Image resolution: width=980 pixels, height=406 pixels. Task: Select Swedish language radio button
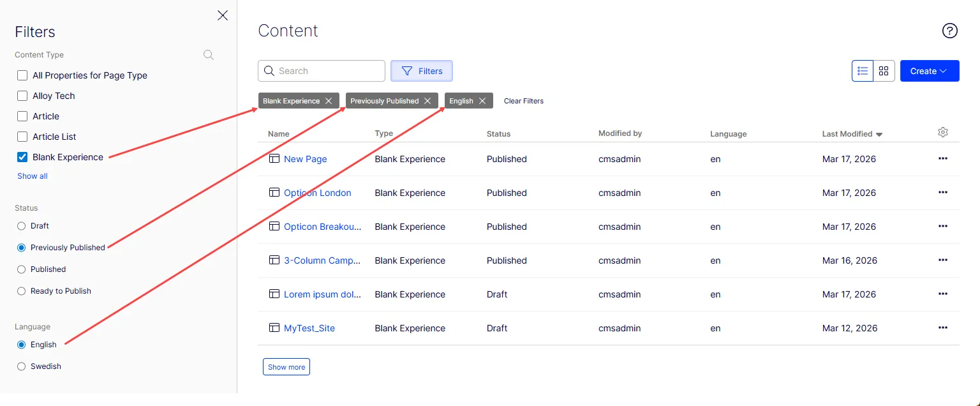[x=22, y=366]
